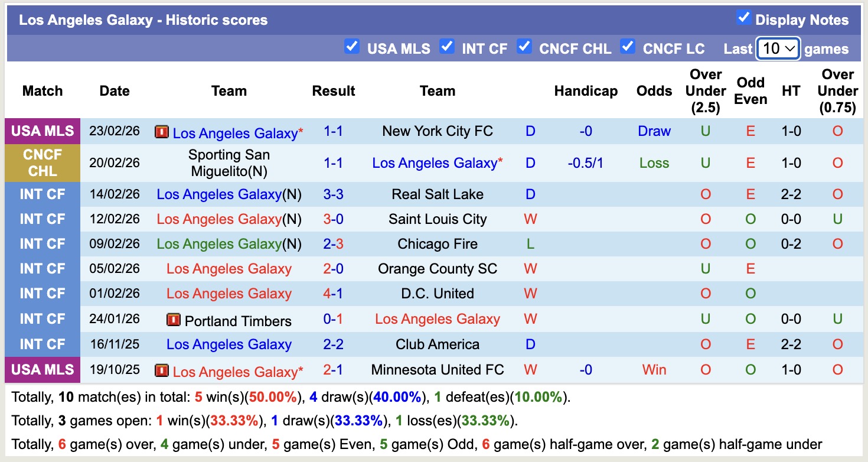The image size is (868, 462).
Task: Open Sporting San Miguelito team page
Action: coord(229,162)
